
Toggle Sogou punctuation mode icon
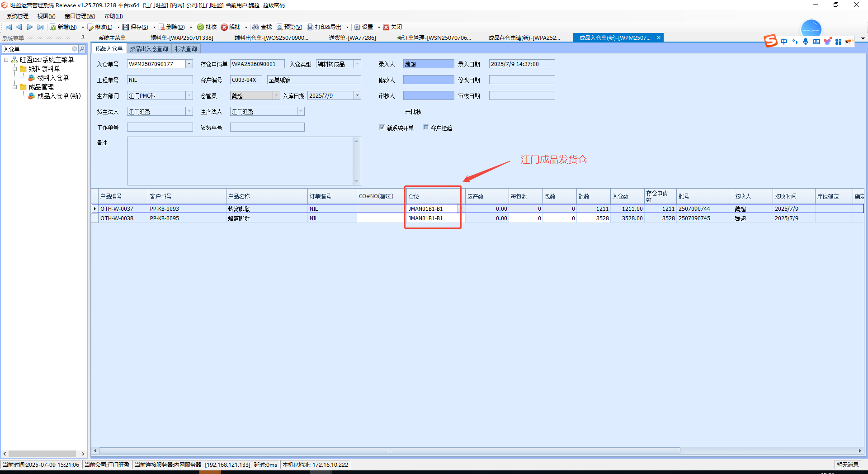coord(795,42)
